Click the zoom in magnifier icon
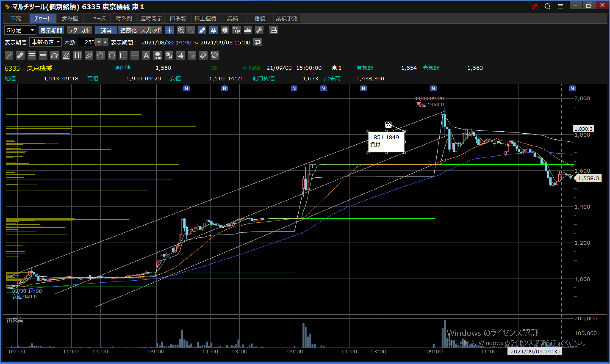610x364 pixels. [181, 30]
